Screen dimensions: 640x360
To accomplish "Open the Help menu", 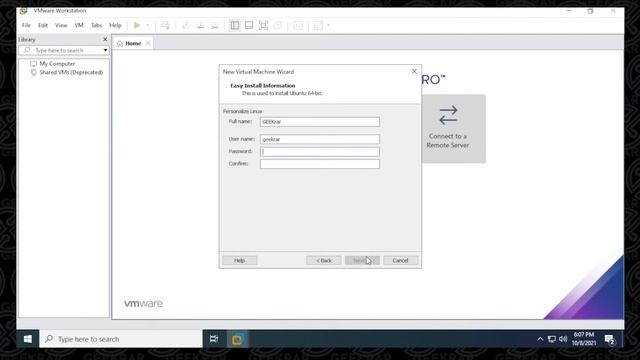I will [115, 25].
